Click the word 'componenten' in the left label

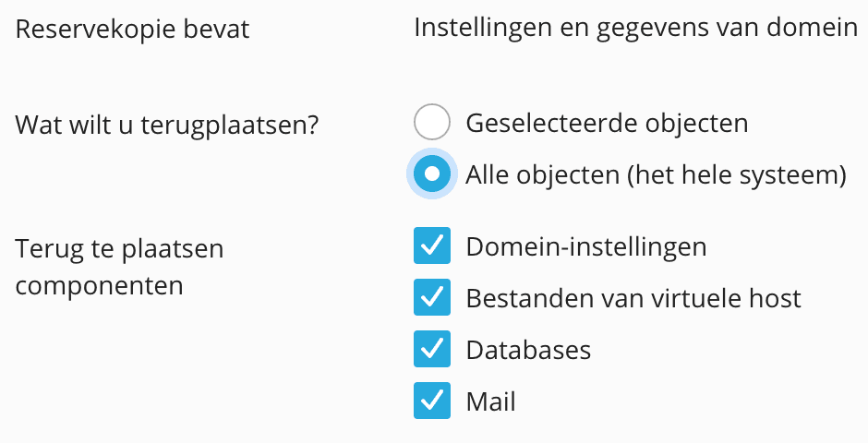pos(100,285)
